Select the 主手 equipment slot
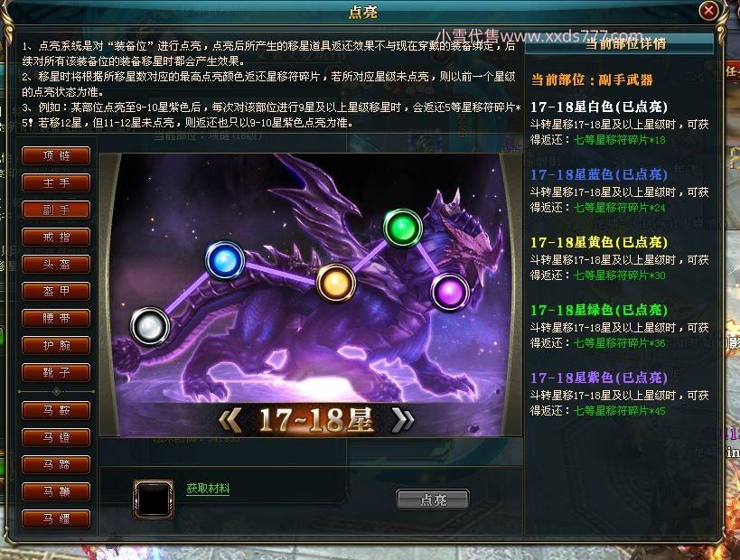 [56, 183]
